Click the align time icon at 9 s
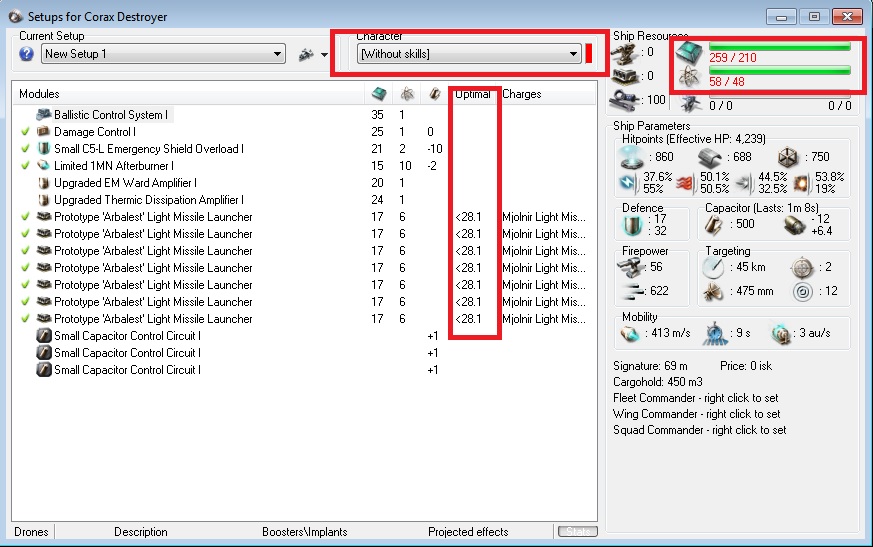873x547 pixels. point(715,334)
